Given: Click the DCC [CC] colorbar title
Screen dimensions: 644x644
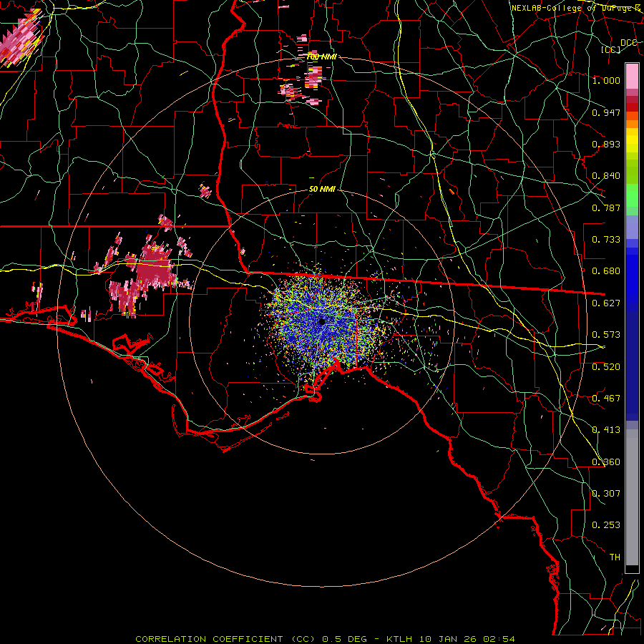Looking at the screenshot, I should tap(620, 46).
